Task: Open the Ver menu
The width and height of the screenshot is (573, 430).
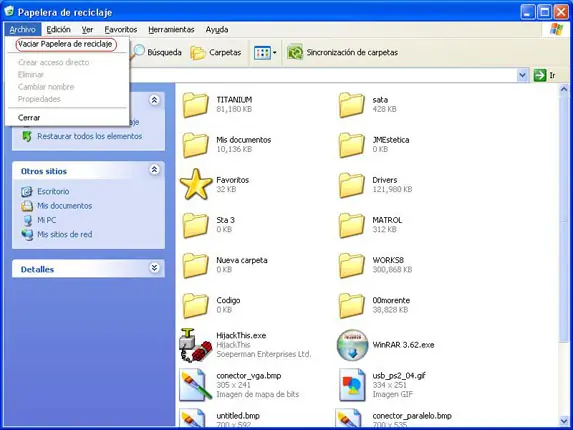Action: pyautogui.click(x=87, y=30)
